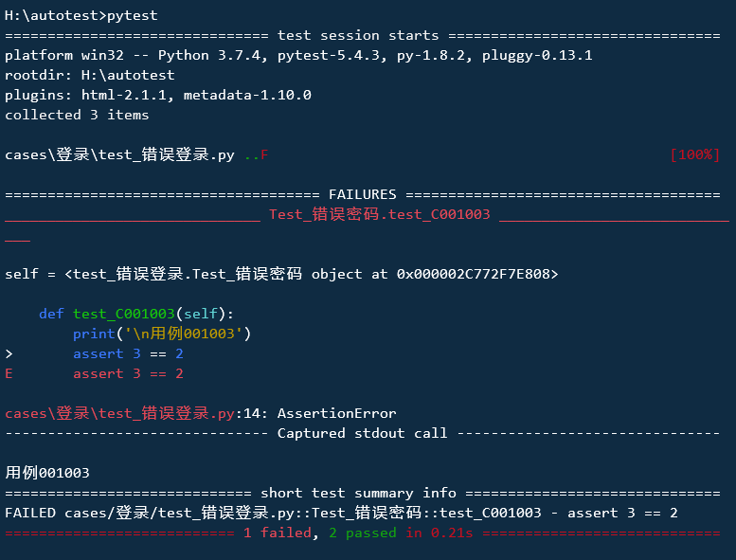Click the rootdir H:\autotest line
Screen dimensions: 736x560
pos(90,75)
